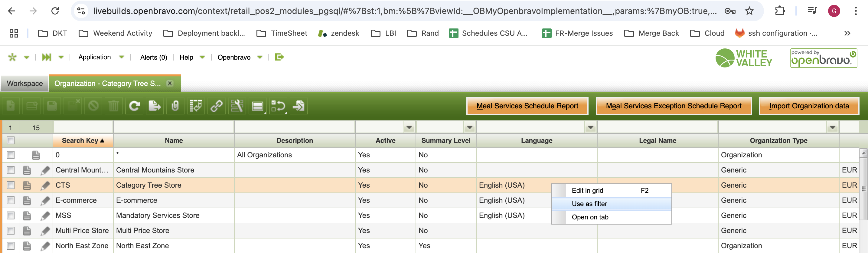Close the Organization - Category Tree tab
868x253 pixels.
(170, 83)
